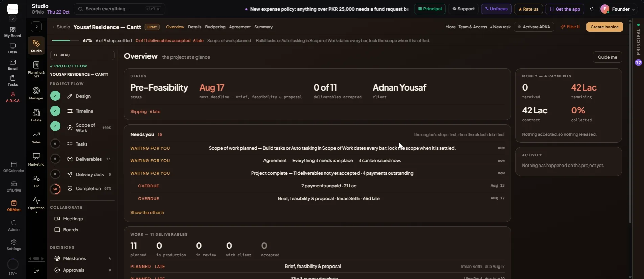Open the Summary tab
This screenshot has width=644, height=279.
click(x=263, y=27)
